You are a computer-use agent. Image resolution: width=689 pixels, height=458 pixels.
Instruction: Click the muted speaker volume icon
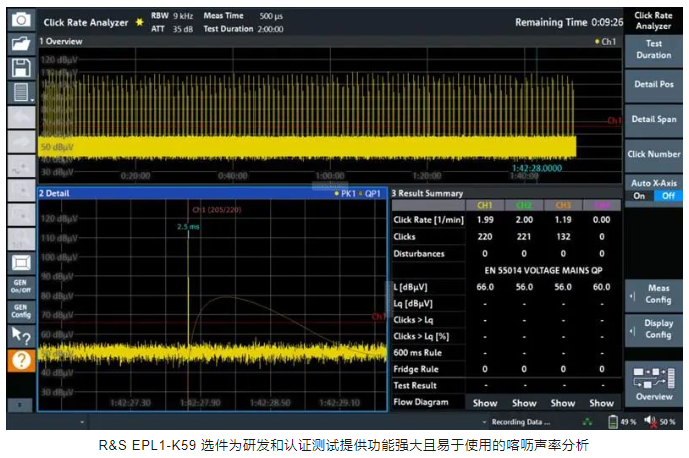(650, 422)
